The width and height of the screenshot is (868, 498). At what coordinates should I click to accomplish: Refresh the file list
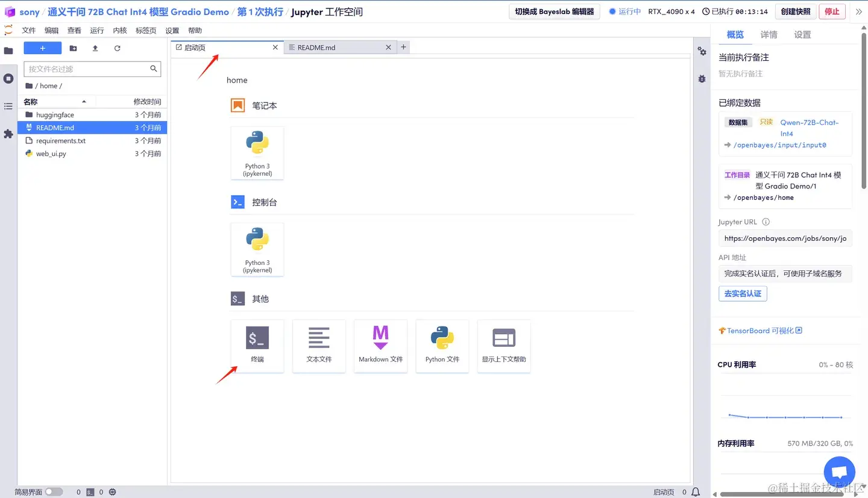coord(117,48)
